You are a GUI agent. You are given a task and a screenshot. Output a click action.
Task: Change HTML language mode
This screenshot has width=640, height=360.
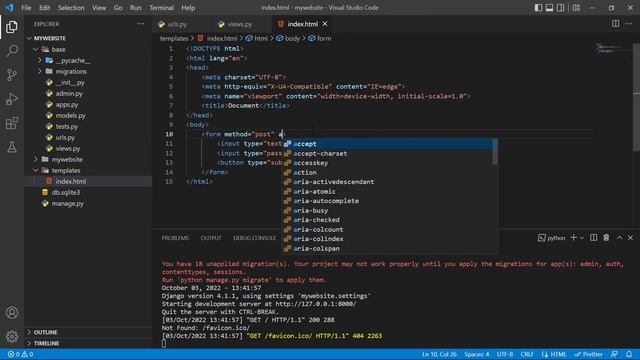pos(554,354)
